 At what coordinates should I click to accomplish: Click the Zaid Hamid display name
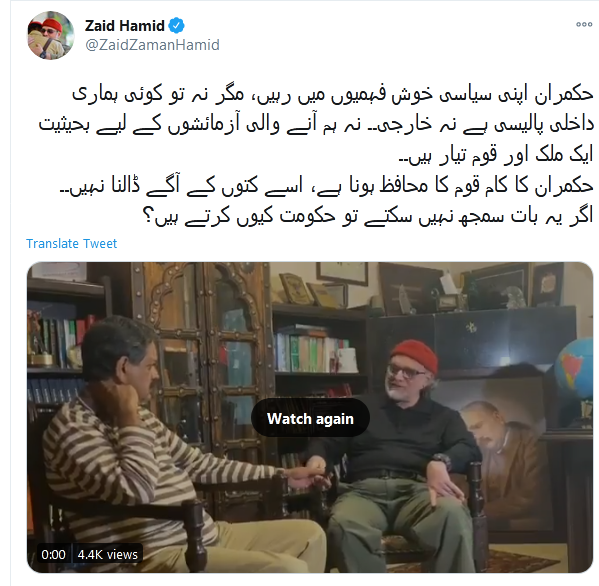tap(125, 26)
